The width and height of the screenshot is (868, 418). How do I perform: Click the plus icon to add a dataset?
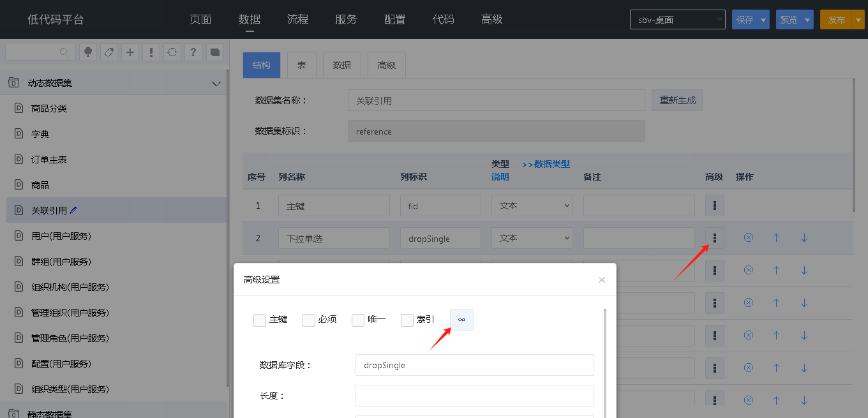point(130,52)
